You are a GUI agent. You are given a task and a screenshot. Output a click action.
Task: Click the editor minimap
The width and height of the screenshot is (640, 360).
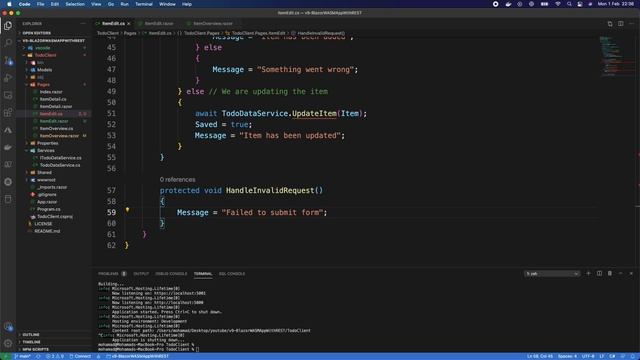[x=616, y=57]
